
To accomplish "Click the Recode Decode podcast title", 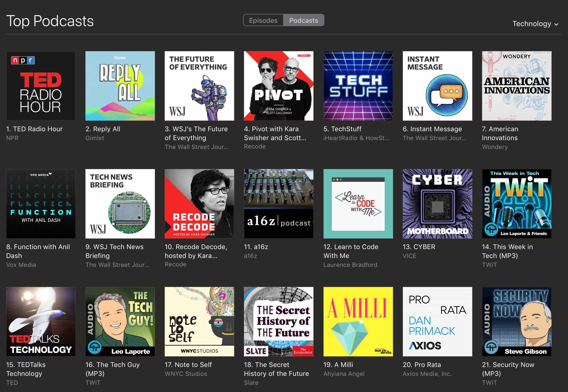I will [196, 251].
